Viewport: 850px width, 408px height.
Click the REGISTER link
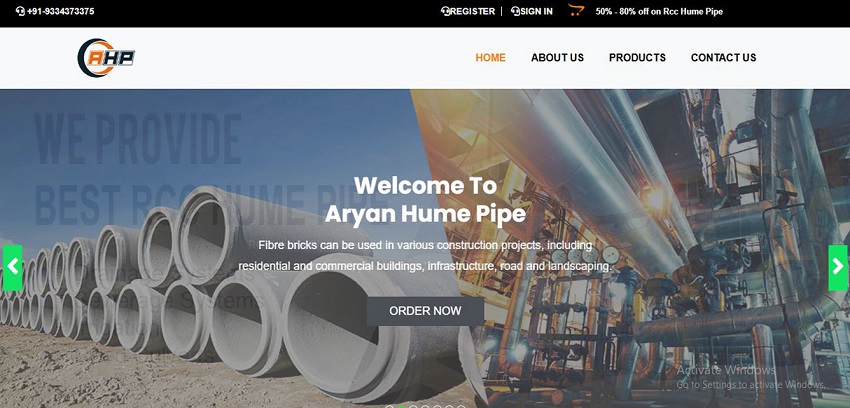(x=472, y=11)
